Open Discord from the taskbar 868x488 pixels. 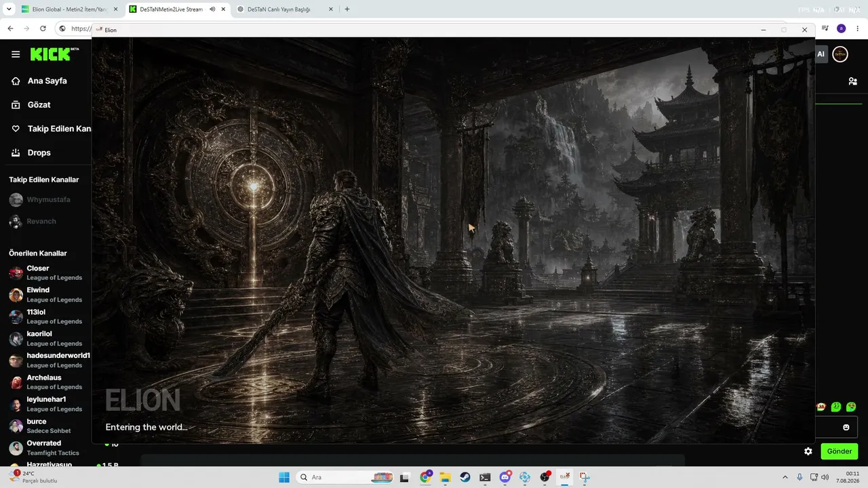[x=505, y=477]
